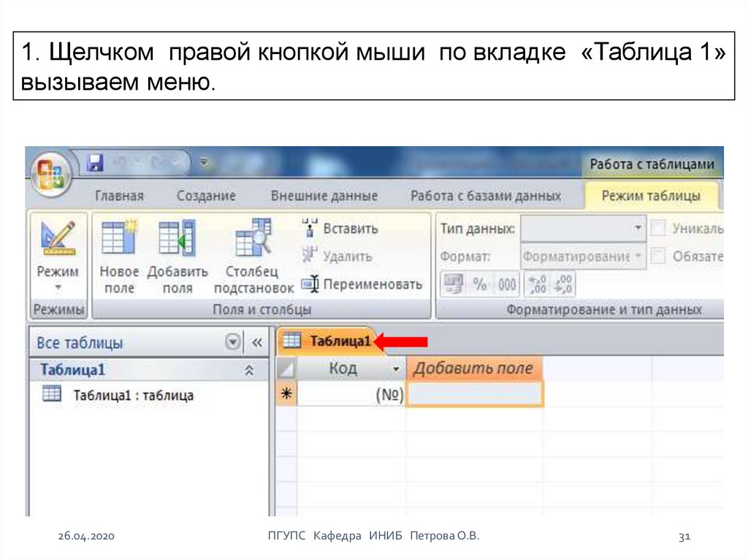Click the Столбец подстановок icon

tap(253, 256)
